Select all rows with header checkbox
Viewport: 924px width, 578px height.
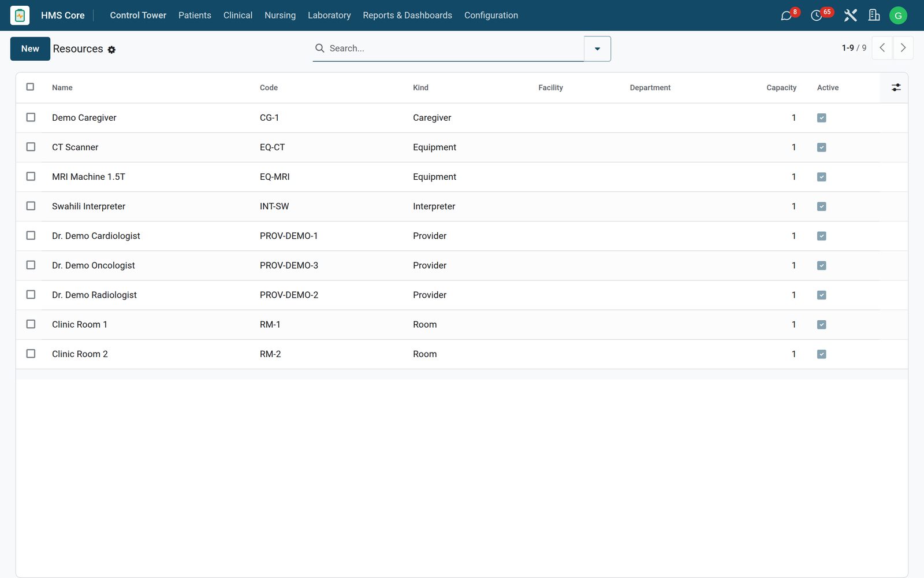30,87
